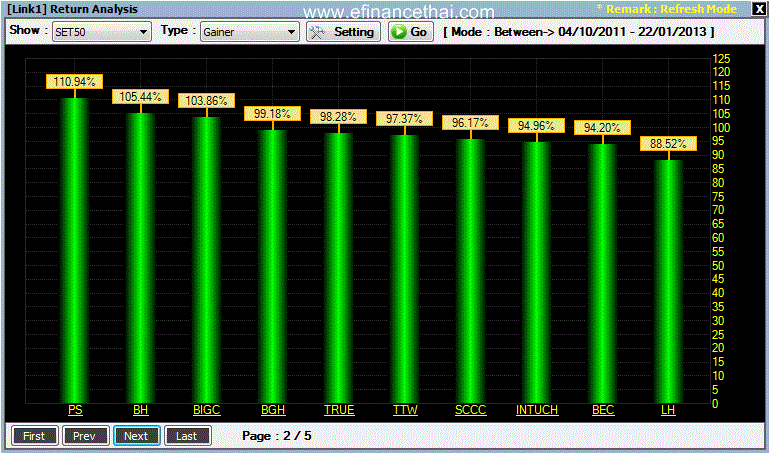This screenshot has width=770, height=454.
Task: Click the hammer icon on Setting
Action: [318, 32]
